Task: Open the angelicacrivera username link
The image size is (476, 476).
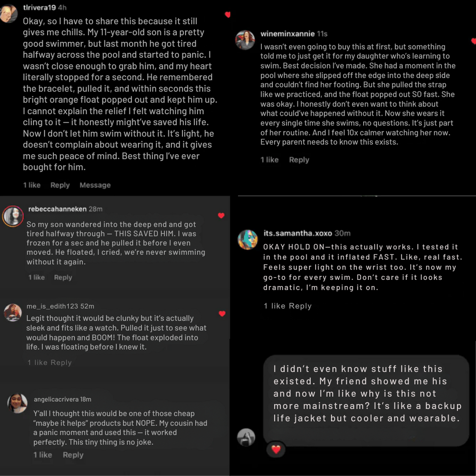Action: [x=56, y=399]
